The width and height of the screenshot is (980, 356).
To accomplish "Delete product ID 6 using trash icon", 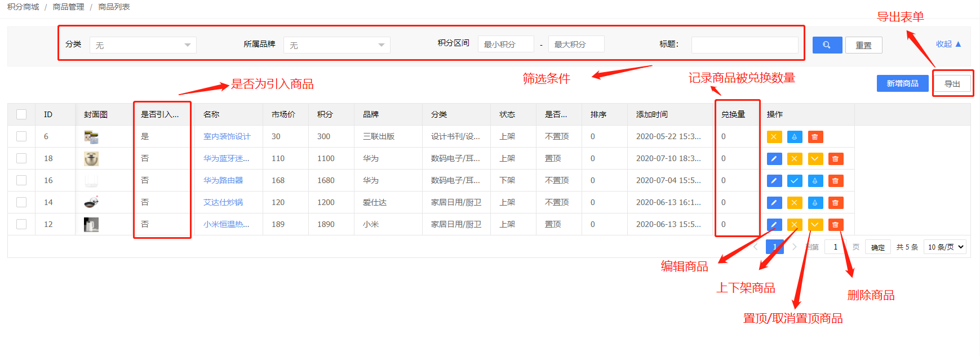I will pos(815,137).
